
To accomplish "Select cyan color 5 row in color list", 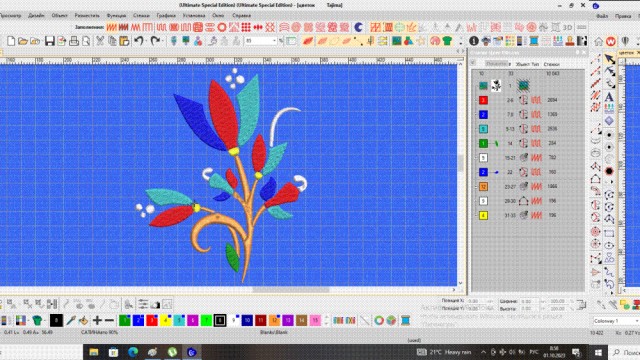I will tap(528, 129).
